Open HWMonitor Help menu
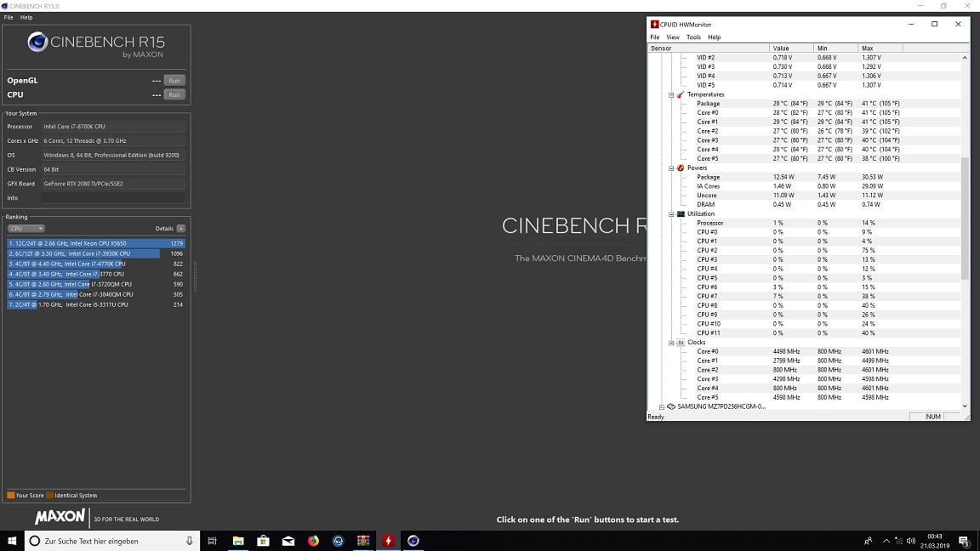This screenshot has height=551, width=980. point(714,37)
